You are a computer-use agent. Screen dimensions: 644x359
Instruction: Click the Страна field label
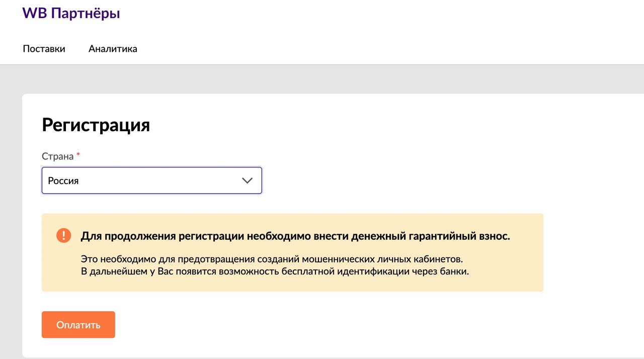[x=58, y=156]
